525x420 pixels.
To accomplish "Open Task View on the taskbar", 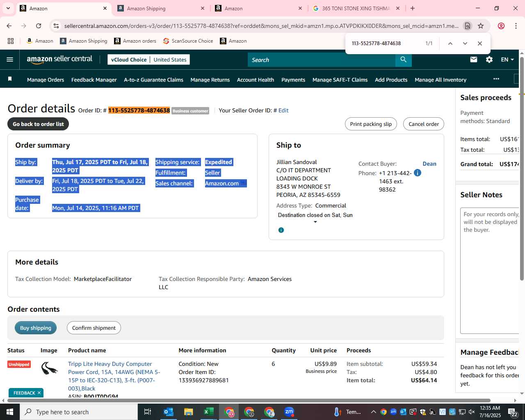I will [x=148, y=412].
